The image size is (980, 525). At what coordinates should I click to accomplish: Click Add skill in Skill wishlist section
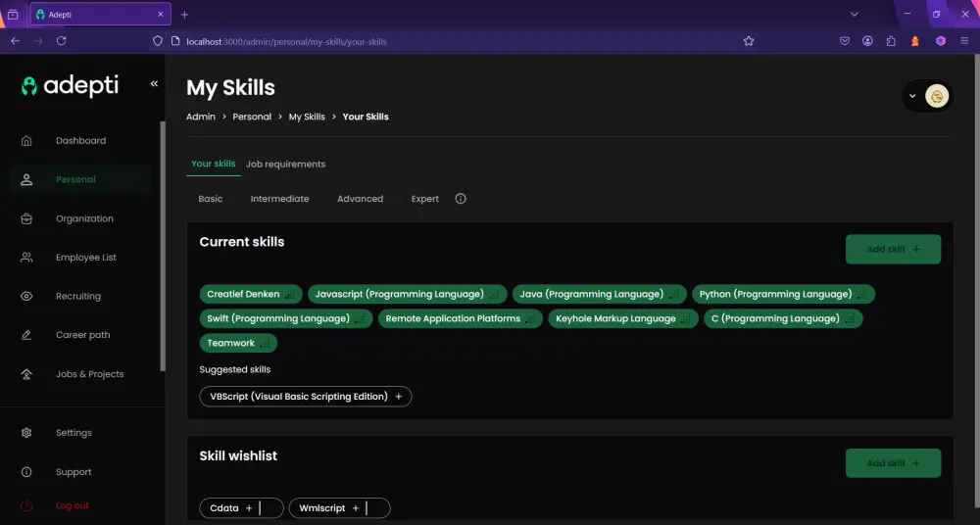[893, 463]
